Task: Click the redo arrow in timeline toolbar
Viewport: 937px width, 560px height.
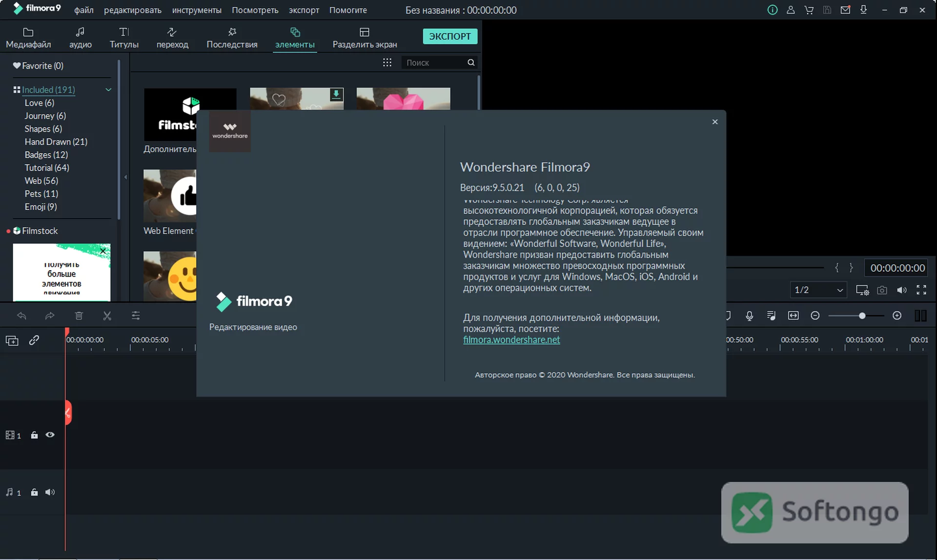Action: [x=50, y=316]
